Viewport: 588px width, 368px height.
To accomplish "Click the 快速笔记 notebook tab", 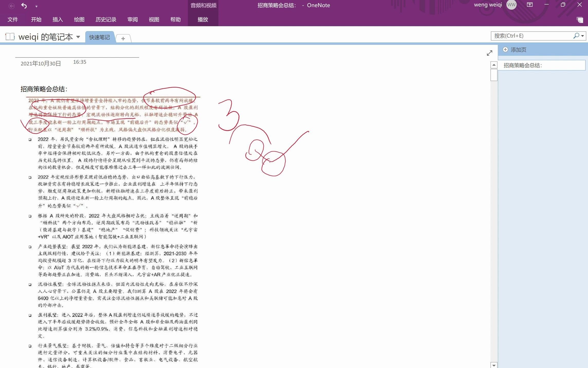I will click(99, 37).
